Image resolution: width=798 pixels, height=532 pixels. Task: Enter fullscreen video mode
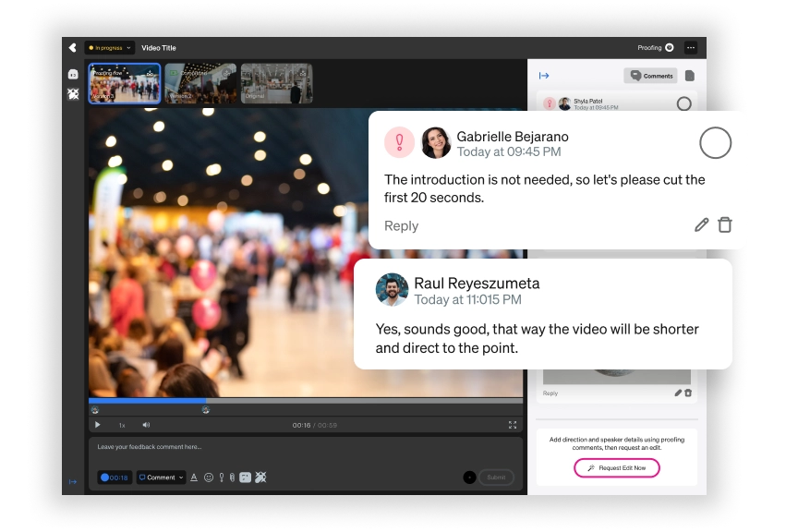click(513, 425)
